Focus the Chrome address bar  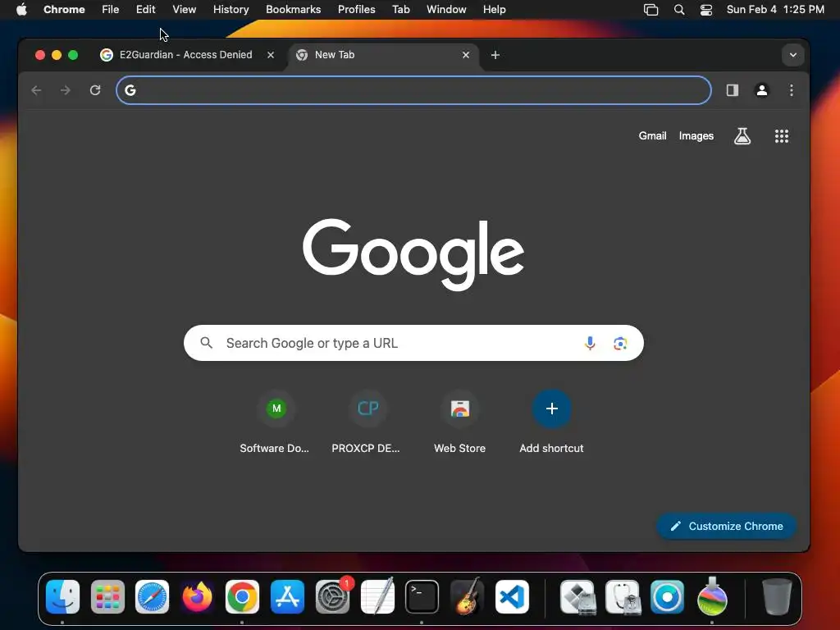(413, 90)
